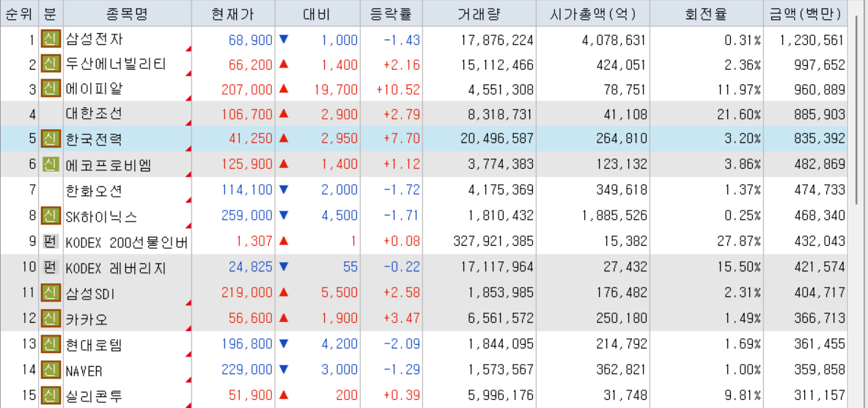Image resolution: width=868 pixels, height=408 pixels.
Task: Sort by the 등락률 column header
Action: 391,14
